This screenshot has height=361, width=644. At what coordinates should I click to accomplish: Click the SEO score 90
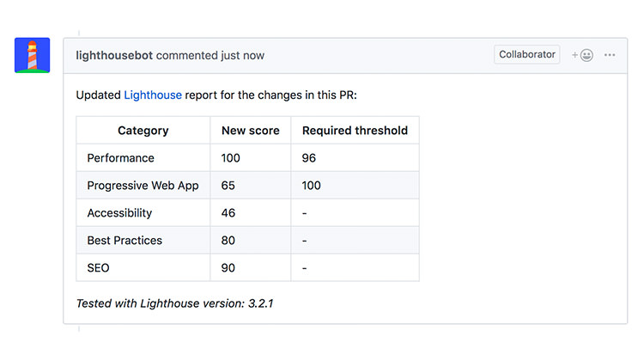(x=228, y=268)
